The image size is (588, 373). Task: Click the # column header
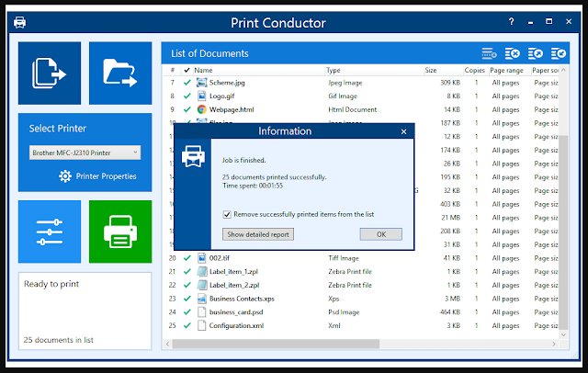[173, 70]
